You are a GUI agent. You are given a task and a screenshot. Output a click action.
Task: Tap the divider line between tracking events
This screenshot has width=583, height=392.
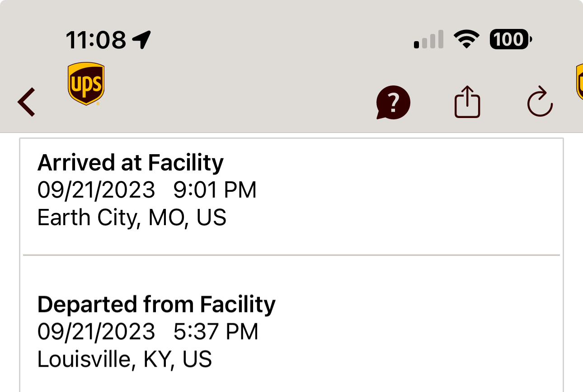291,255
